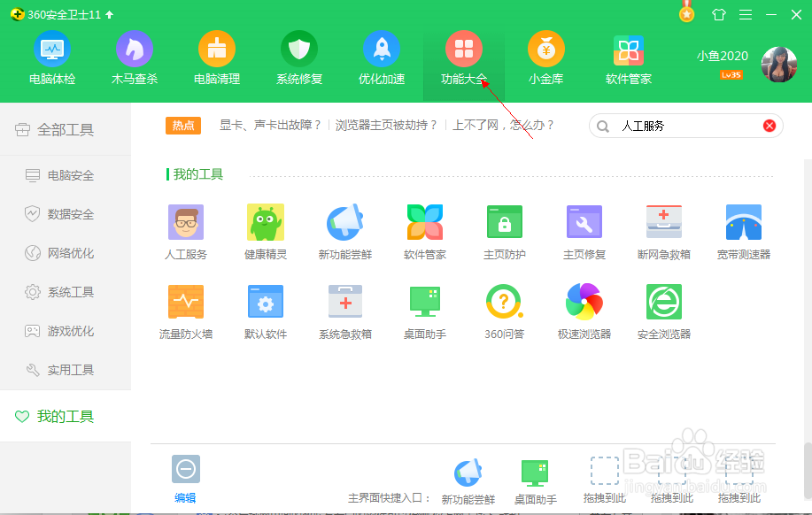Launch 宽带测速器 tool
The height and width of the screenshot is (515, 812).
click(x=744, y=232)
